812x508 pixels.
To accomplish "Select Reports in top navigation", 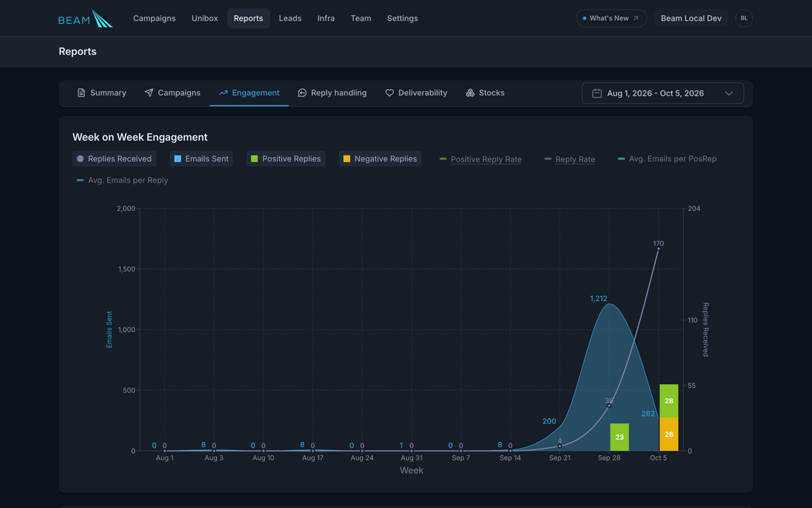I will (x=248, y=18).
